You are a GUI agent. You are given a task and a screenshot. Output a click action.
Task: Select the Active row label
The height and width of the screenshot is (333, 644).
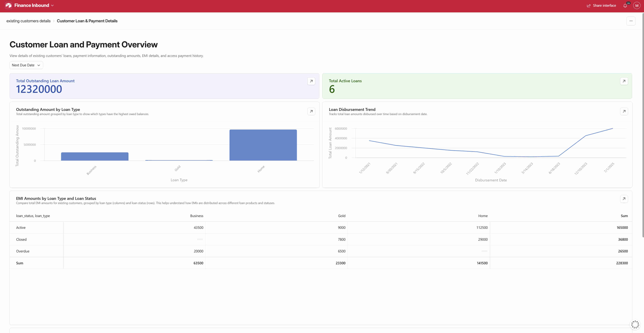point(21,228)
